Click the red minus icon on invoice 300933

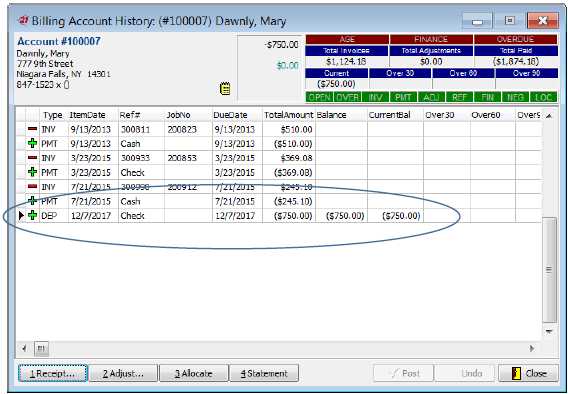tap(33, 158)
